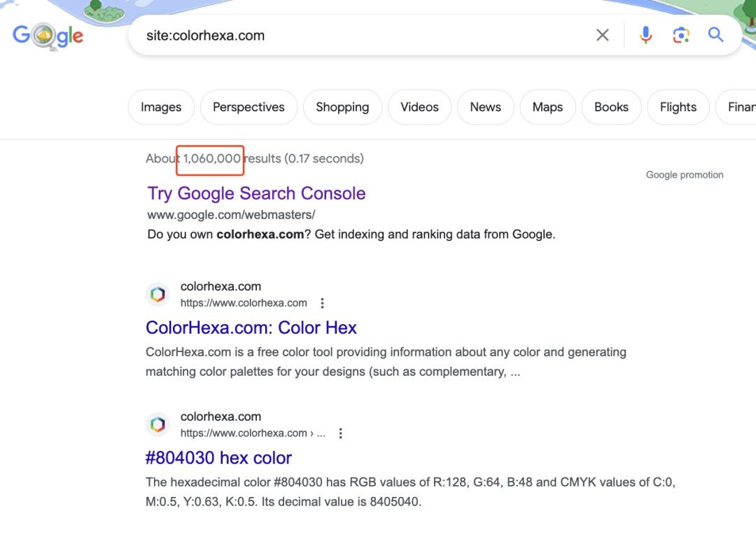This screenshot has width=756, height=539.
Task: Open three-dot menu for #804030 result
Action: click(340, 433)
